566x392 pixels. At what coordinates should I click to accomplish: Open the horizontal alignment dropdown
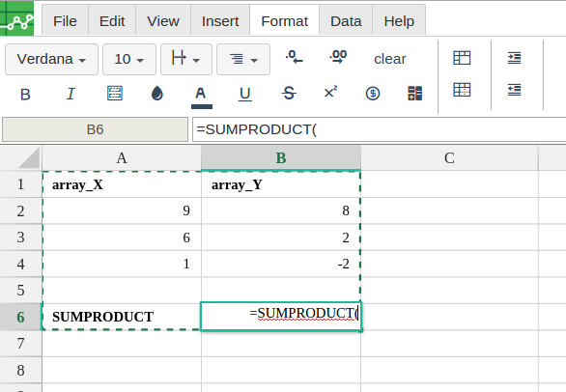coord(243,59)
